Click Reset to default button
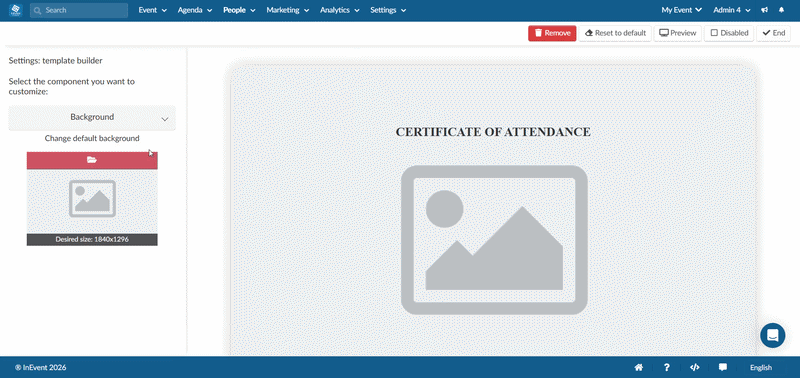Image resolution: width=800 pixels, height=378 pixels. click(615, 33)
